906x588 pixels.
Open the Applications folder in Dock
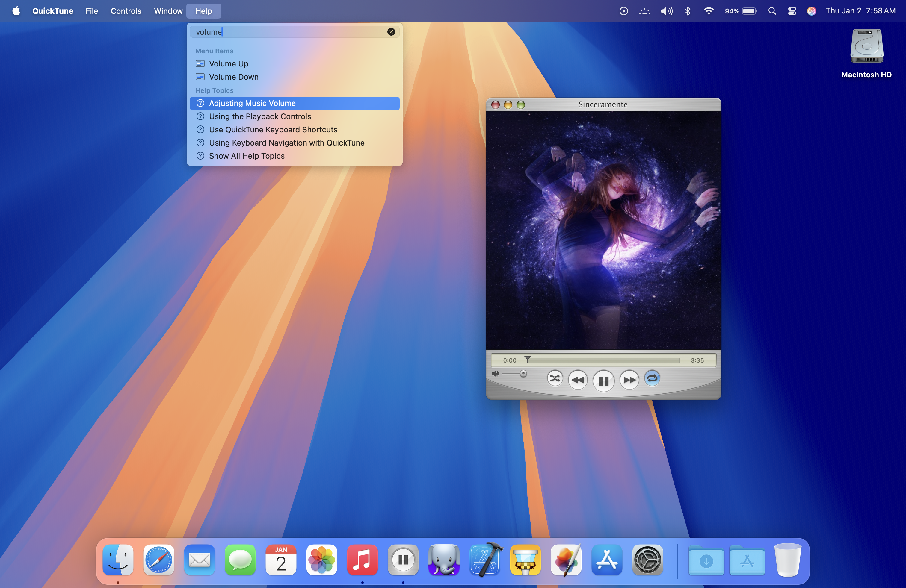click(747, 561)
